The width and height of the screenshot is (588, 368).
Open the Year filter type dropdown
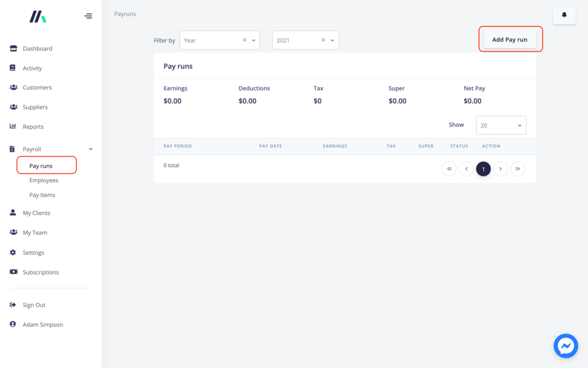(x=253, y=40)
